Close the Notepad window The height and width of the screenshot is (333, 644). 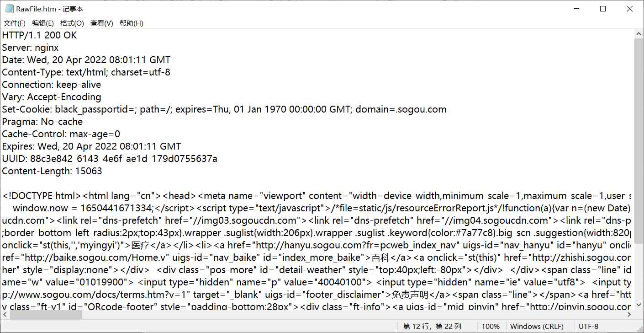pos(629,9)
